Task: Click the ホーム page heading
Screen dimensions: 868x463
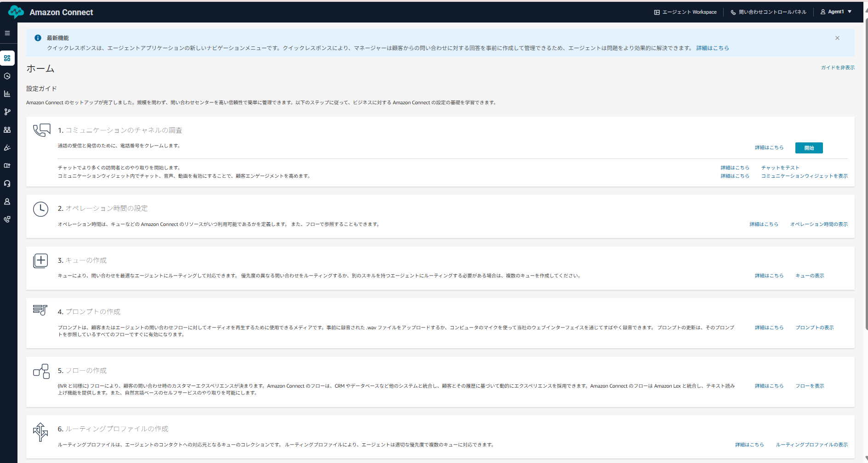Action: [x=40, y=69]
